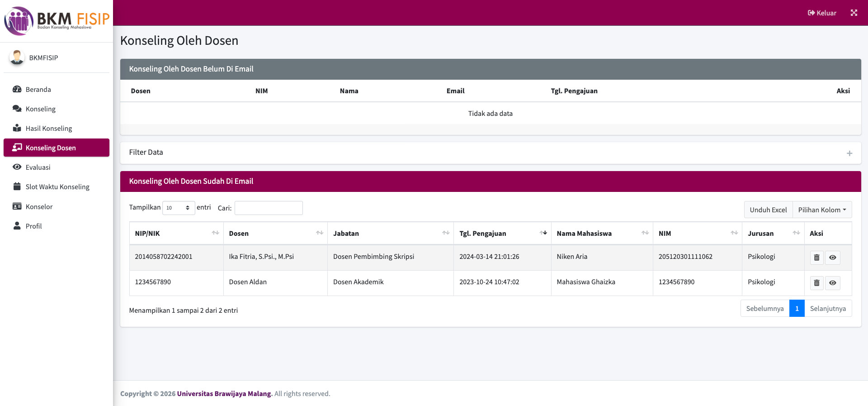Click the Hasil Konseling icon
The image size is (868, 406).
[17, 128]
